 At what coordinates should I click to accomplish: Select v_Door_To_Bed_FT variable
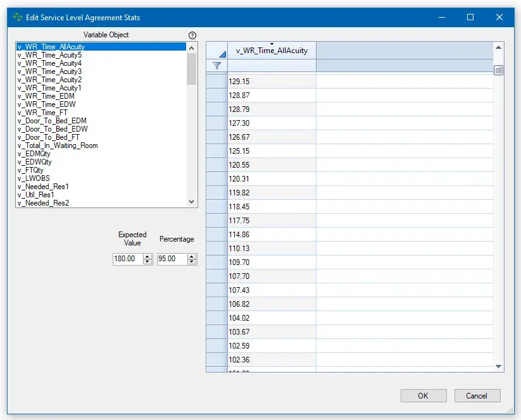tap(101, 137)
